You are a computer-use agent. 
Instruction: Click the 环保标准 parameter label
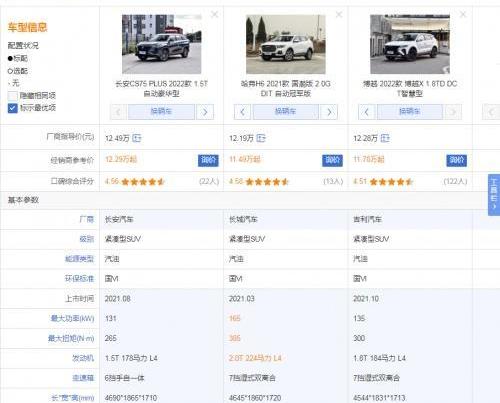coord(80,279)
